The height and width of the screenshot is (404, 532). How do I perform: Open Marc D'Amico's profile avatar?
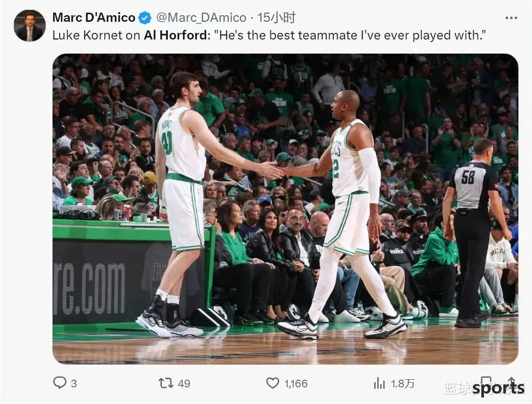[x=29, y=26]
